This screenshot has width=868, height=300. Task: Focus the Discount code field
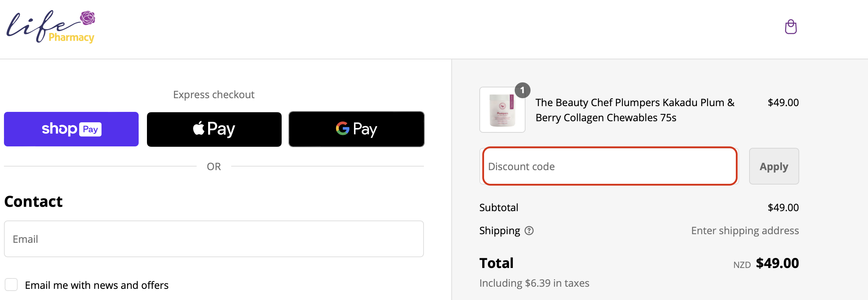pyautogui.click(x=609, y=166)
